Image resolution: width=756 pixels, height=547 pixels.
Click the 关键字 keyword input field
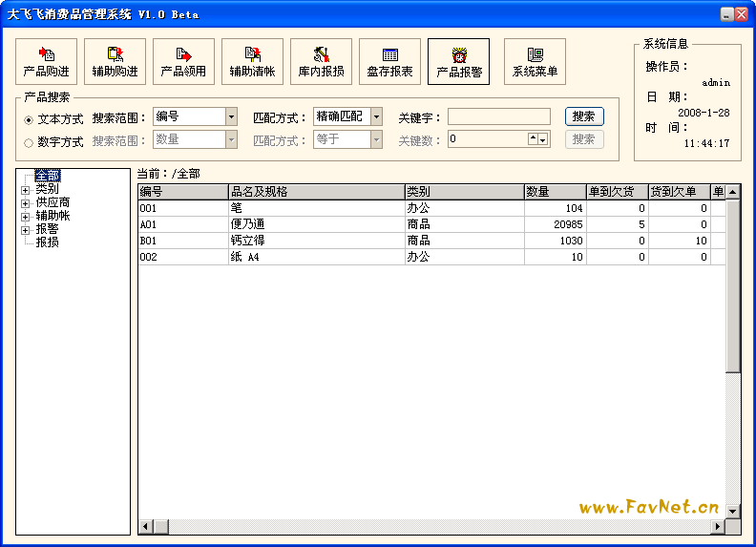coord(499,116)
